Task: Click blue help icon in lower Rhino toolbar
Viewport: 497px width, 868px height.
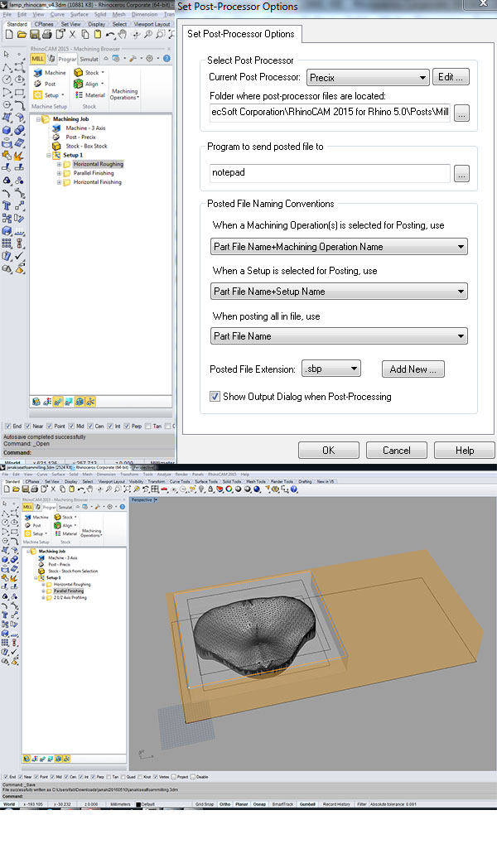Action: tap(294, 489)
